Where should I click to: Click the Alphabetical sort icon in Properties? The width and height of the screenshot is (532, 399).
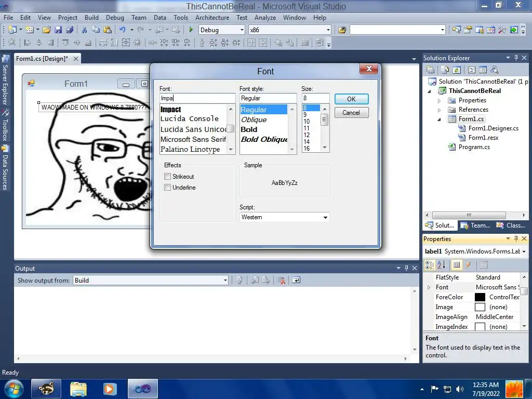[x=442, y=265]
